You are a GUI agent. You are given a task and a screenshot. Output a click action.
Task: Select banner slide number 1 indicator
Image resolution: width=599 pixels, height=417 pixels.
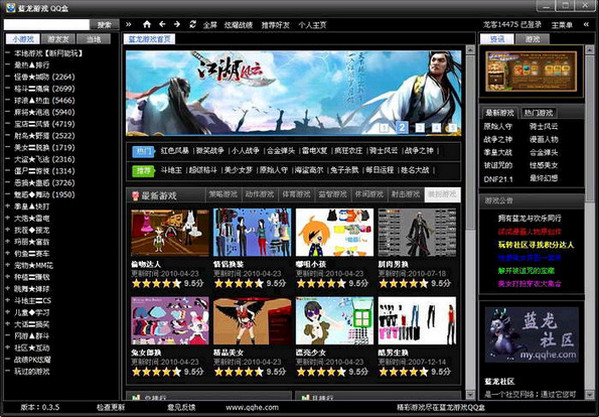[x=384, y=128]
